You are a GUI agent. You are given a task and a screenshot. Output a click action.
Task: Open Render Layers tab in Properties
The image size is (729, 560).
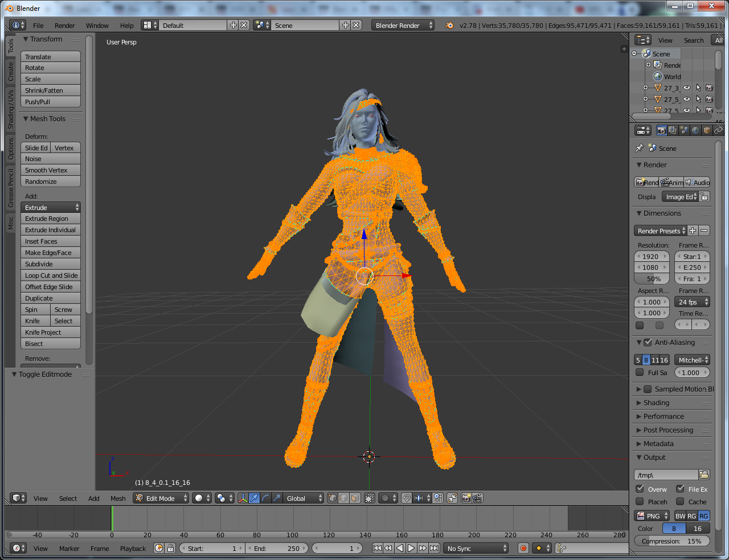click(673, 130)
